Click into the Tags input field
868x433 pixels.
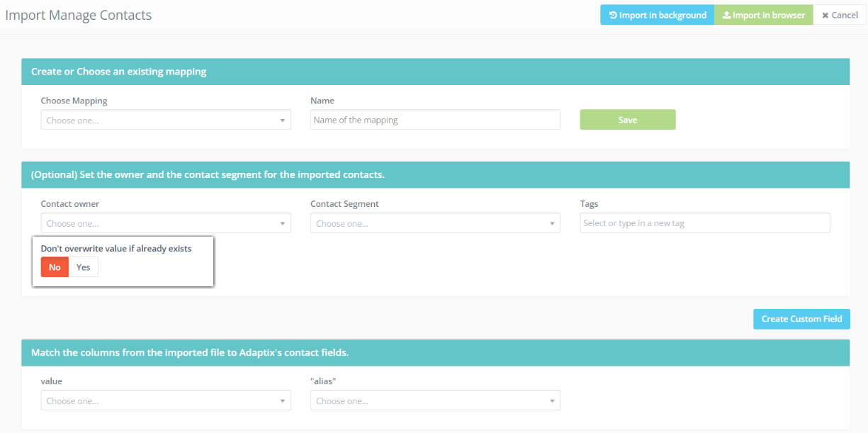coord(704,223)
